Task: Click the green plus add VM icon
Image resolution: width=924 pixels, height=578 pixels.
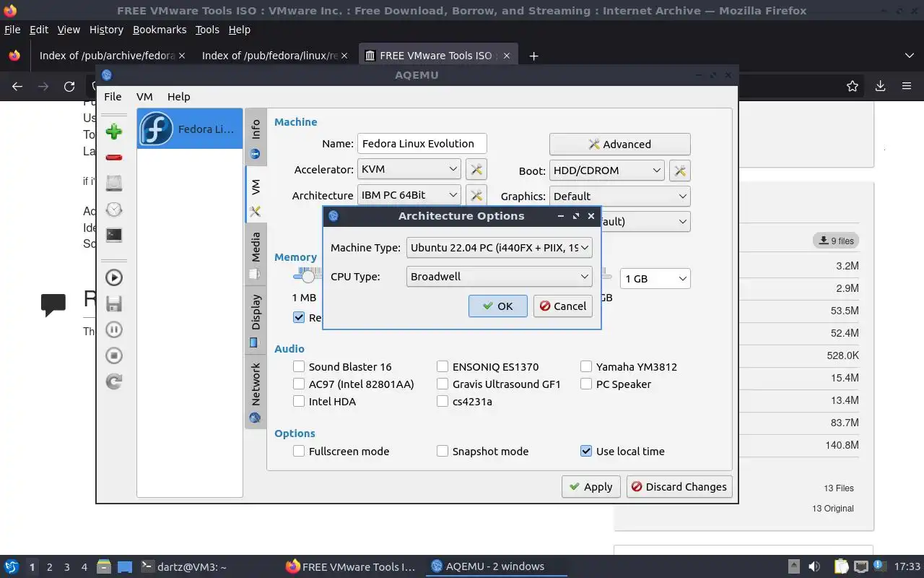Action: pos(114,131)
